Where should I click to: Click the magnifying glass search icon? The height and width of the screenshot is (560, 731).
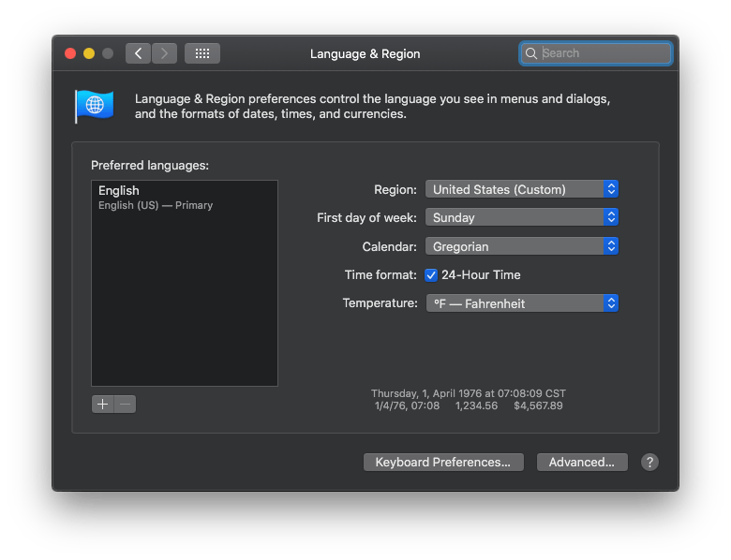click(531, 53)
